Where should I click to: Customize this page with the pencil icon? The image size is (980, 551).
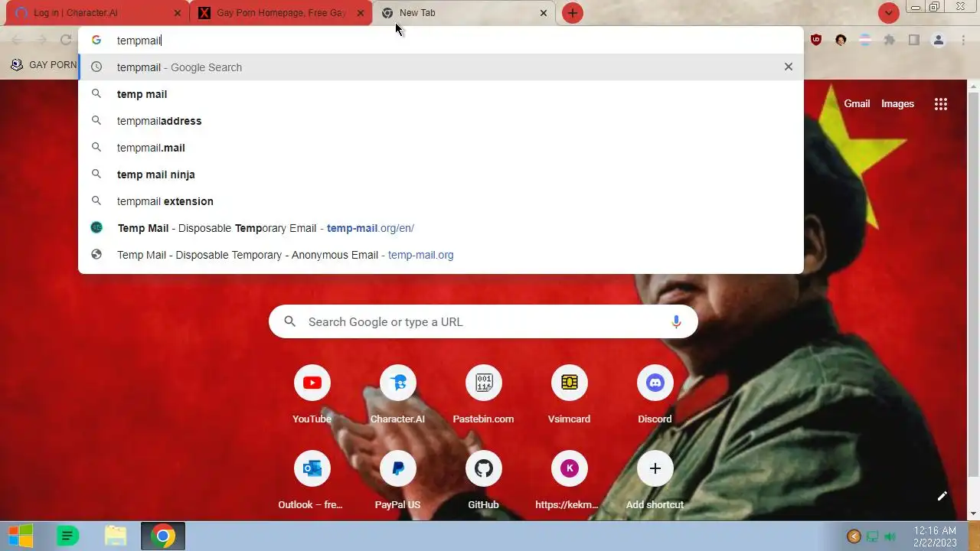tap(942, 496)
